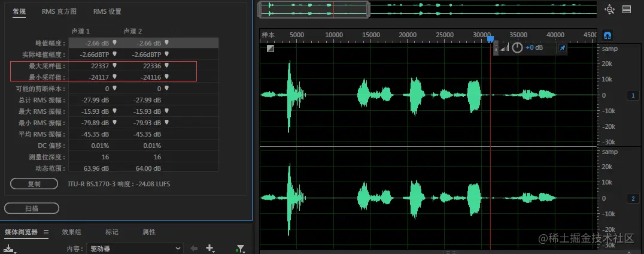
Task: Locate channel 1 minimum sample -24117 marker
Action: tap(114, 77)
